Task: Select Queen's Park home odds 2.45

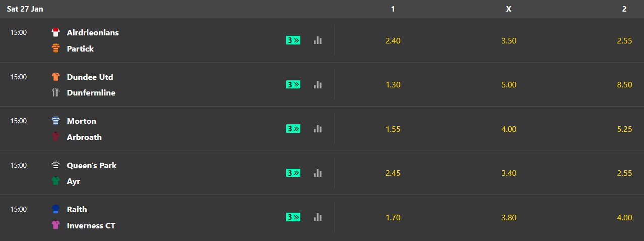Action: [393, 173]
